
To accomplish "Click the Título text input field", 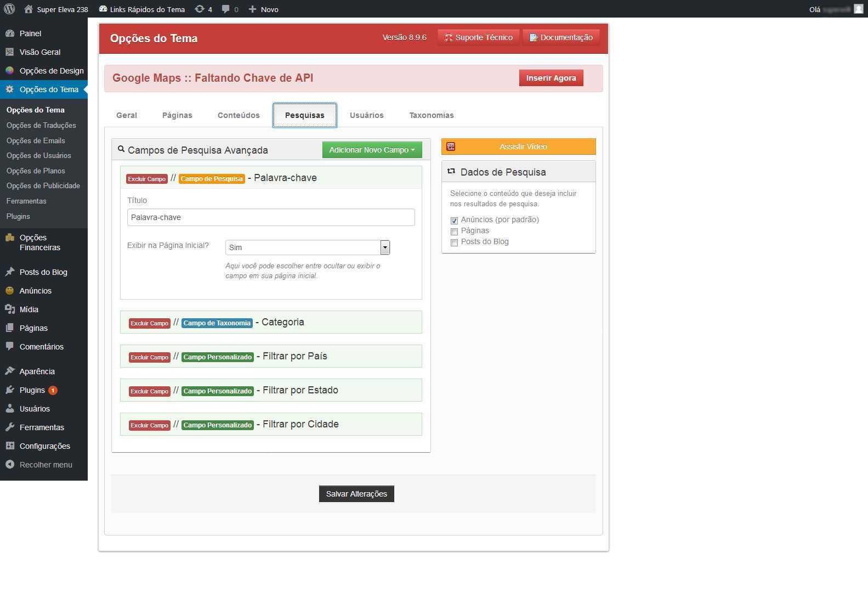I will click(271, 217).
